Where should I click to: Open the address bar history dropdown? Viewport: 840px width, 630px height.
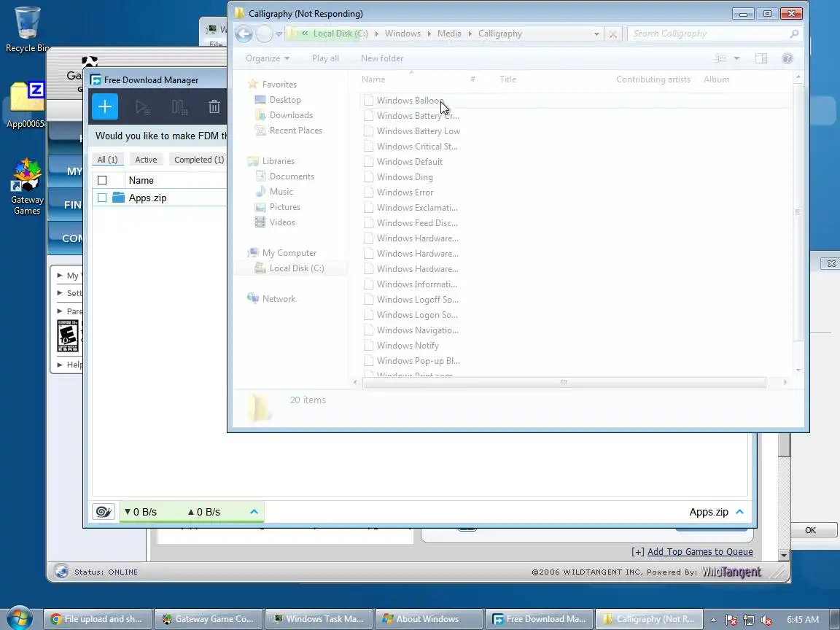pos(596,34)
